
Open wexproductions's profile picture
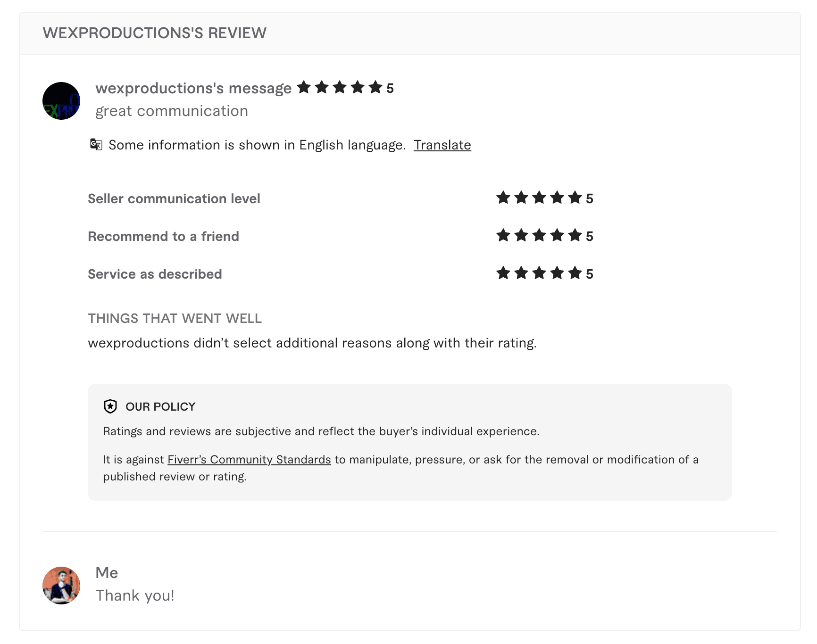pyautogui.click(x=61, y=100)
